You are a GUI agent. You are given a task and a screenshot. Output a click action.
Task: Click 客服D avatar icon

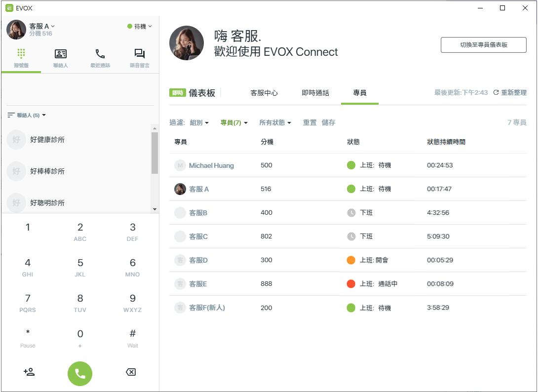point(180,260)
